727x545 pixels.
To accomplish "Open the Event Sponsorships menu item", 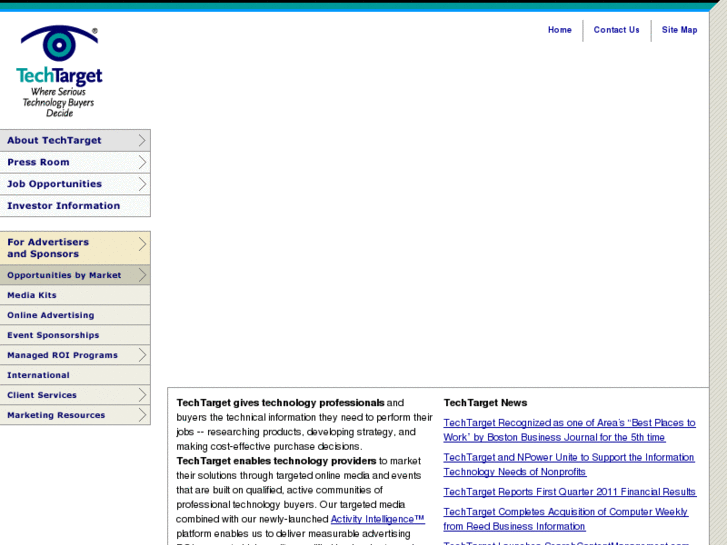I will pyautogui.click(x=75, y=335).
